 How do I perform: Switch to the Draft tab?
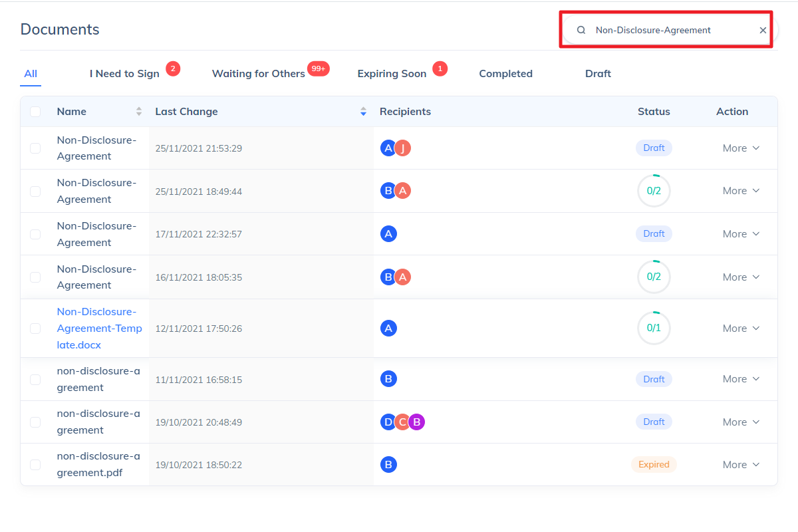coord(598,74)
